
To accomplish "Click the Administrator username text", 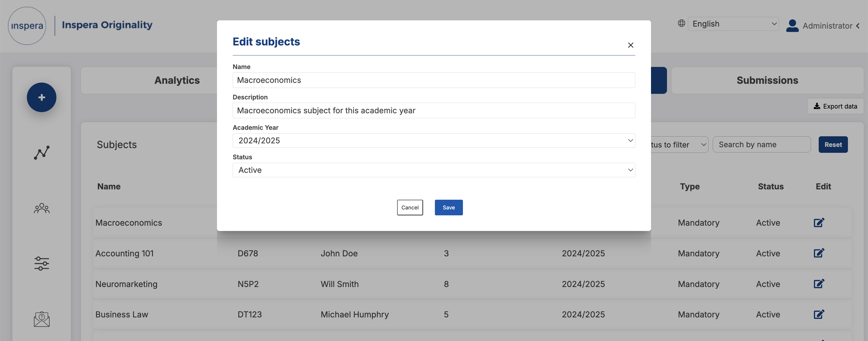I will click(x=827, y=26).
